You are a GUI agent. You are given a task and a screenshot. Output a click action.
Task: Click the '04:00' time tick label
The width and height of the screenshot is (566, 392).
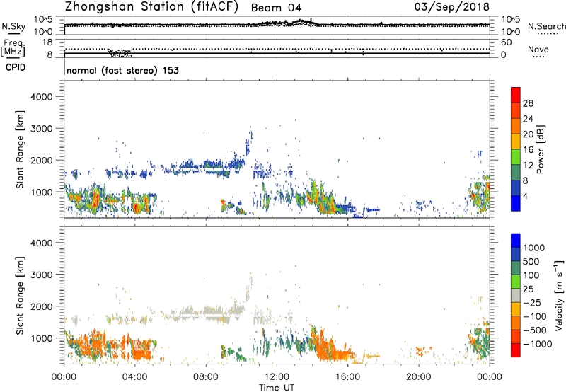(x=135, y=377)
